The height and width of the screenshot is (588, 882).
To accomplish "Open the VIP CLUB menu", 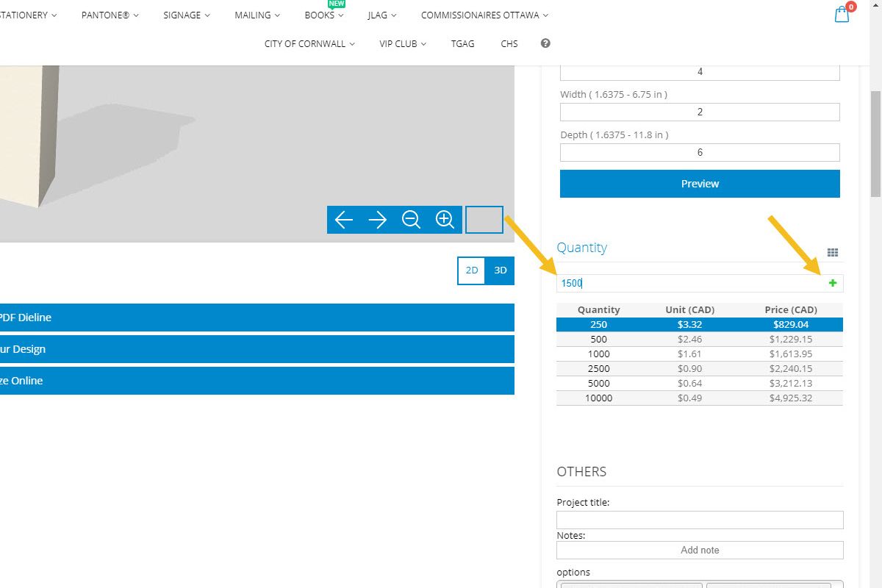I will pos(401,43).
